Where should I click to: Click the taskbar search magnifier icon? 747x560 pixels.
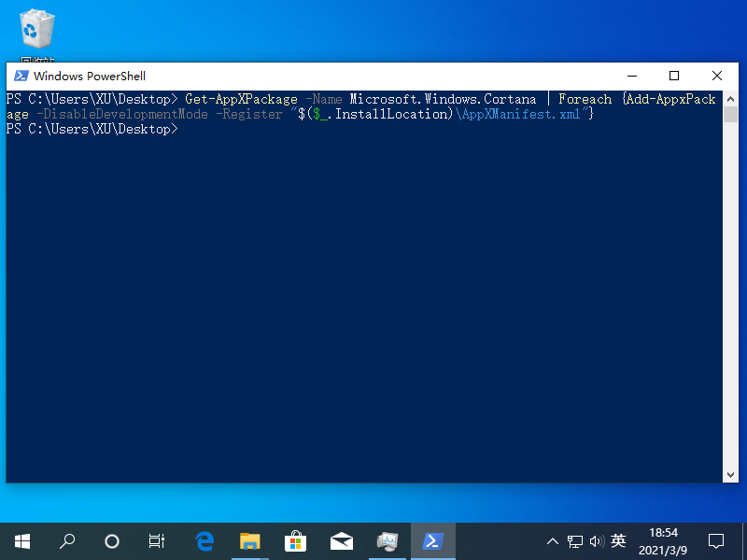[67, 540]
